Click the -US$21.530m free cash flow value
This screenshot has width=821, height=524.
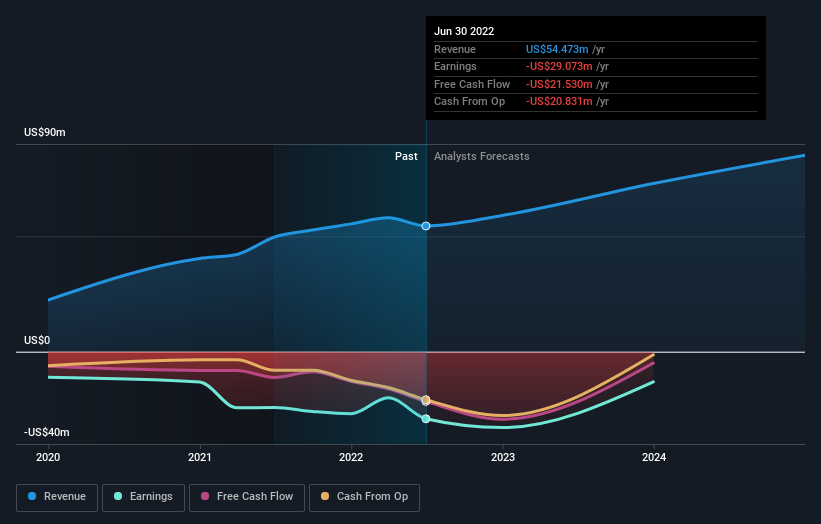pyautogui.click(x=559, y=84)
